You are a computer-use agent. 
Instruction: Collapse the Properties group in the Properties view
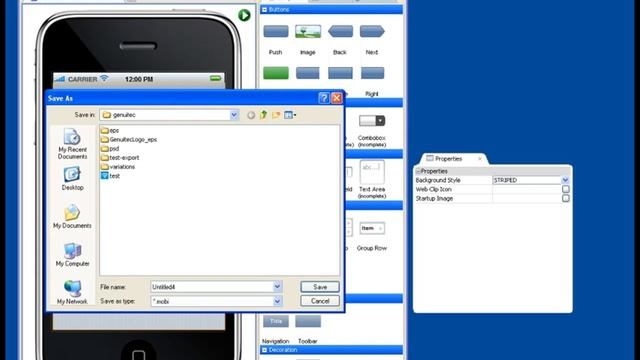point(418,171)
